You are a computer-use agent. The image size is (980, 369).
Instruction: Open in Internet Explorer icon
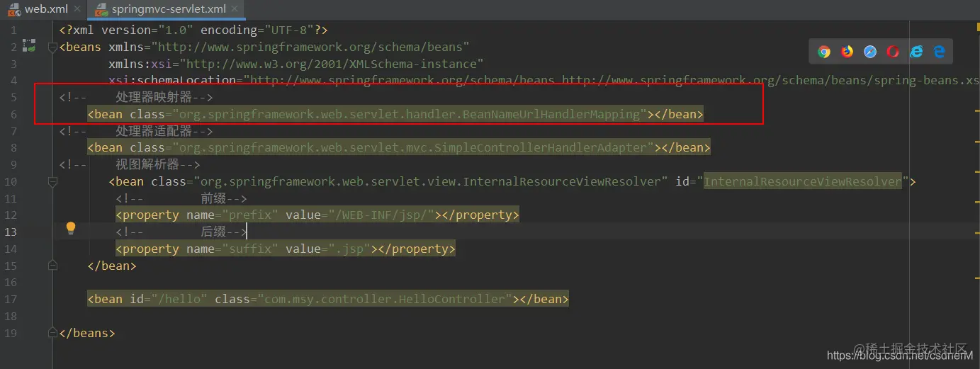[x=916, y=52]
